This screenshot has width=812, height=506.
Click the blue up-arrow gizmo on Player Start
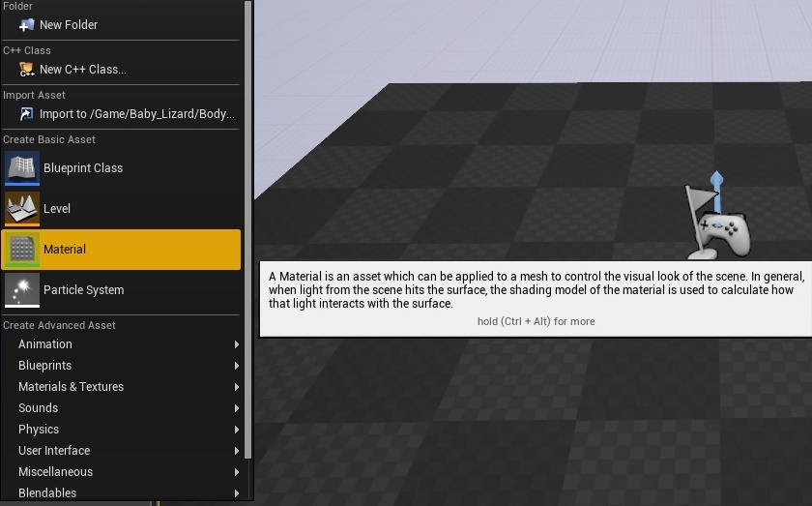716,191
